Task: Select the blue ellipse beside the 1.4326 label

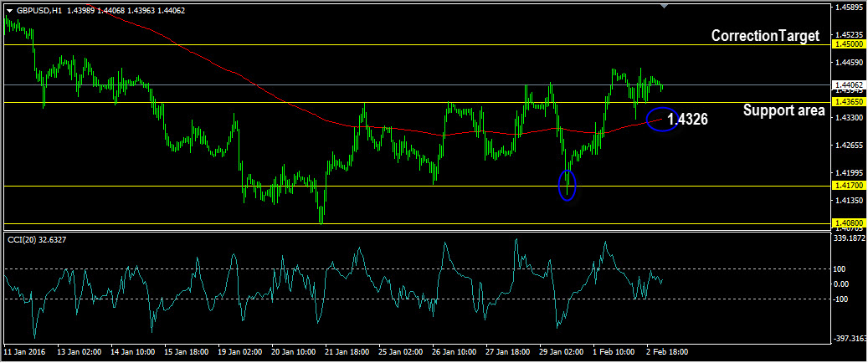Action: pyautogui.click(x=662, y=120)
